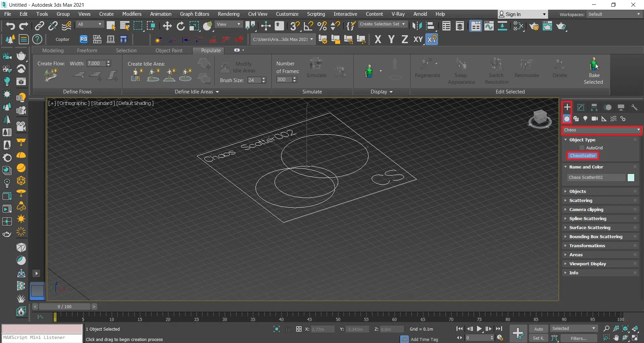This screenshot has width=644, height=343.
Task: Click the Sign In button
Action: 513,14
